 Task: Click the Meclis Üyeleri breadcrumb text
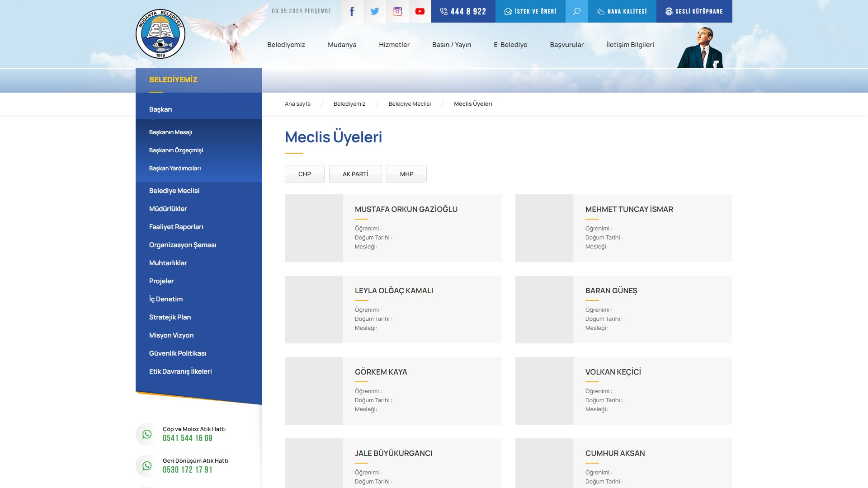click(x=473, y=104)
